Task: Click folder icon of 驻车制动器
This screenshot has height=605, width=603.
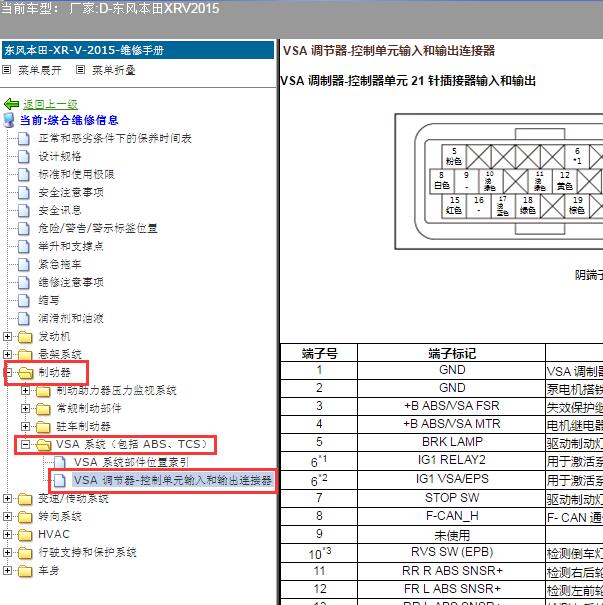Action: click(x=43, y=427)
